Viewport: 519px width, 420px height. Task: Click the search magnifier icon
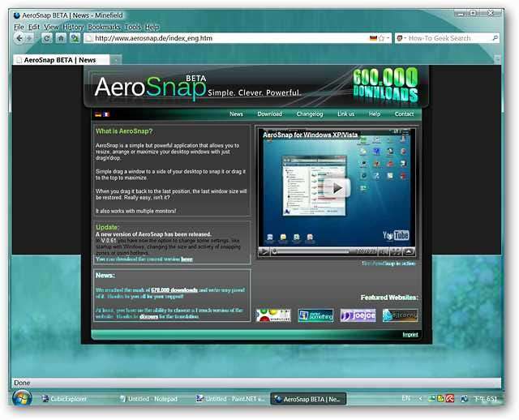pyautogui.click(x=495, y=38)
